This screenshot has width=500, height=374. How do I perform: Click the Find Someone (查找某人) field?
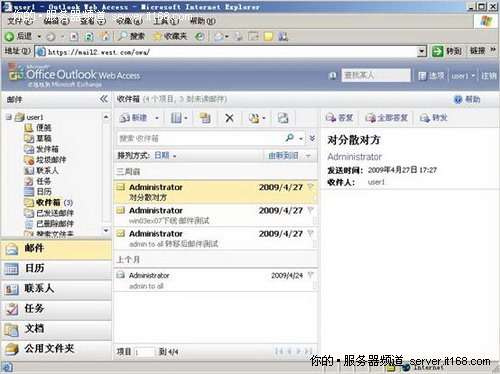tap(376, 75)
